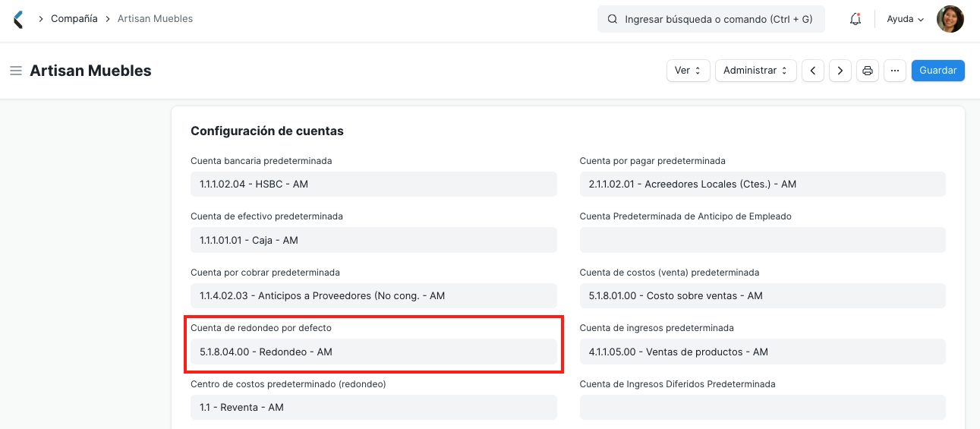Click empty Ingresos Diferidos Predeterminada field
Viewport: 980px width, 429px height.
[x=763, y=408]
